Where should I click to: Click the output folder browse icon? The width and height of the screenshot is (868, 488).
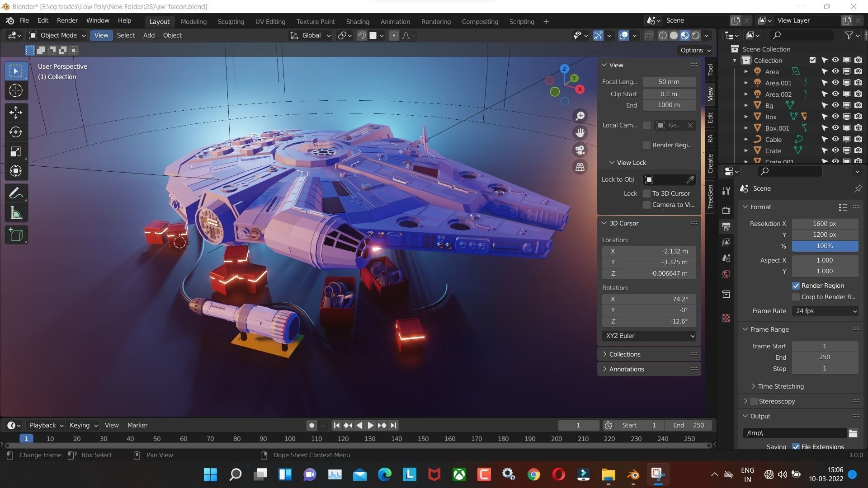tap(853, 433)
